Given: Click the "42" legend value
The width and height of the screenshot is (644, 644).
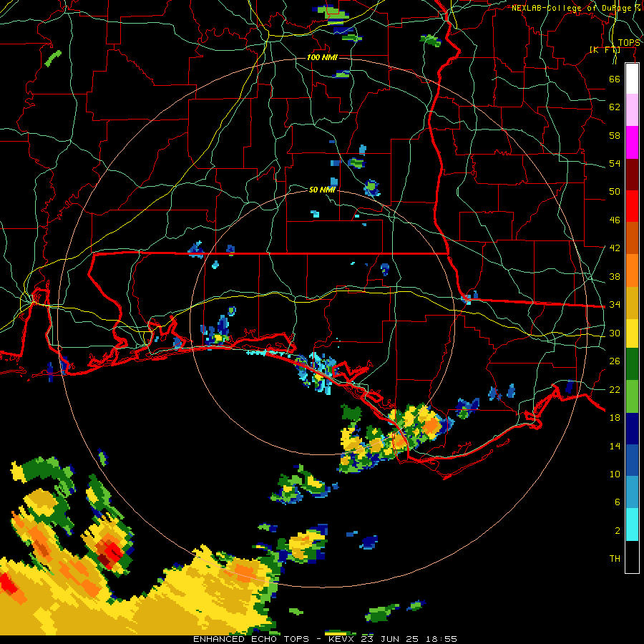Looking at the screenshot, I should pos(615,248).
